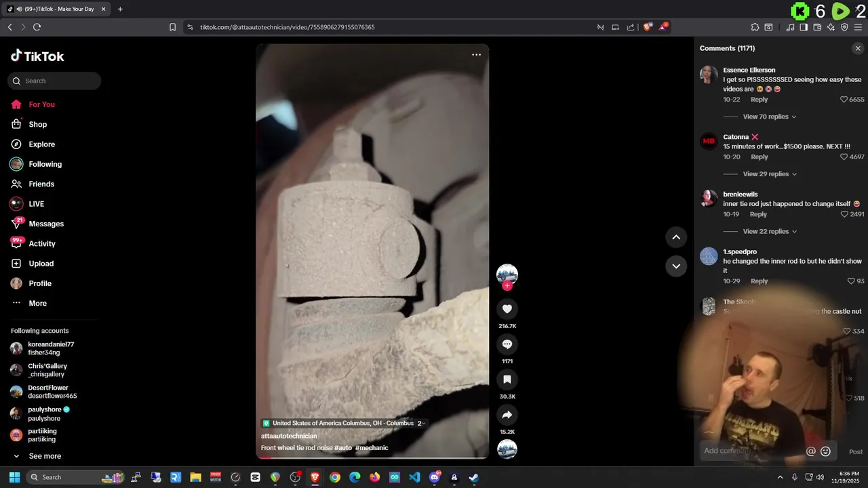Insert mention with the @ icon
This screenshot has width=868, height=488.
[x=810, y=451]
